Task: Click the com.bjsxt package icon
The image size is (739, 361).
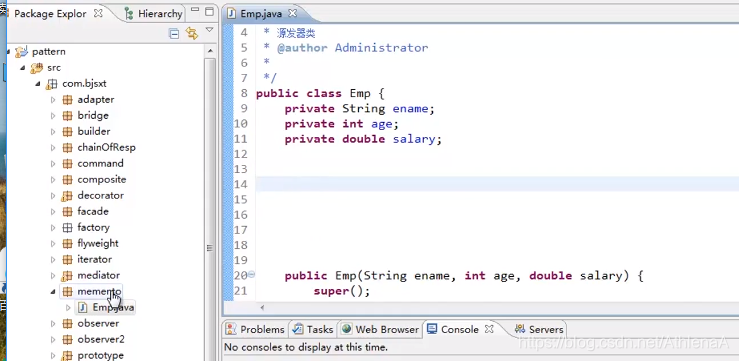Action: coord(51,84)
